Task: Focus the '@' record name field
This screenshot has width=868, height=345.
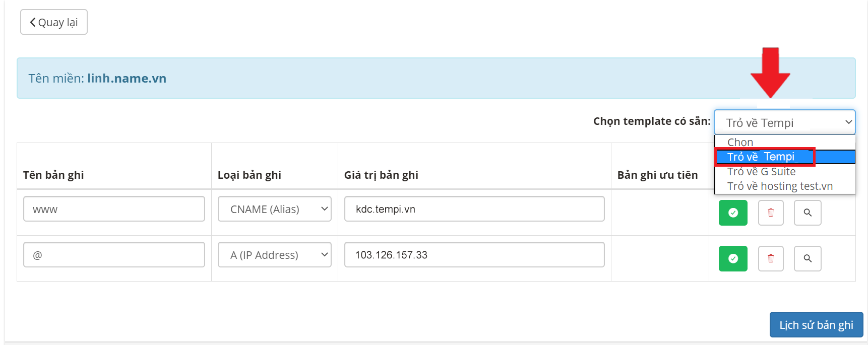Action: pos(114,255)
